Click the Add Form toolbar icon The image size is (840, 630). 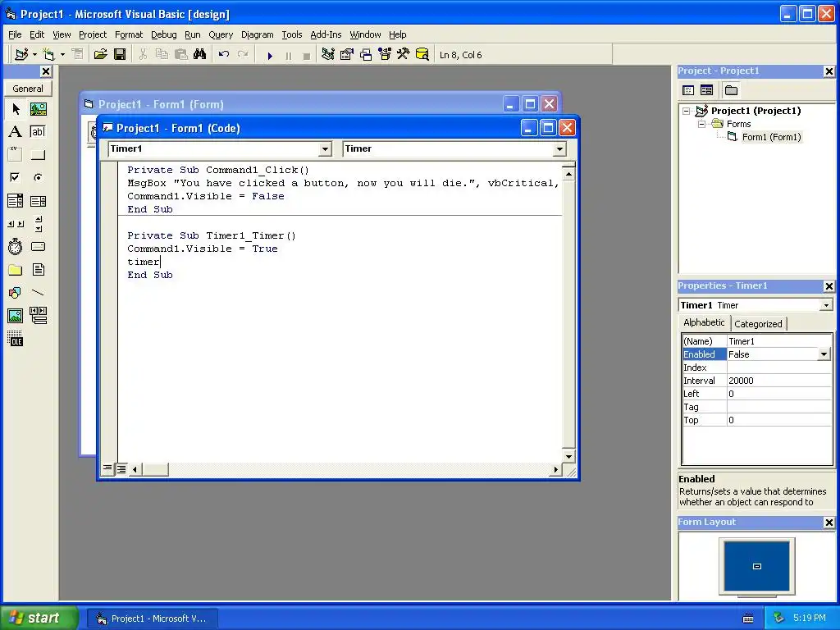tap(48, 55)
